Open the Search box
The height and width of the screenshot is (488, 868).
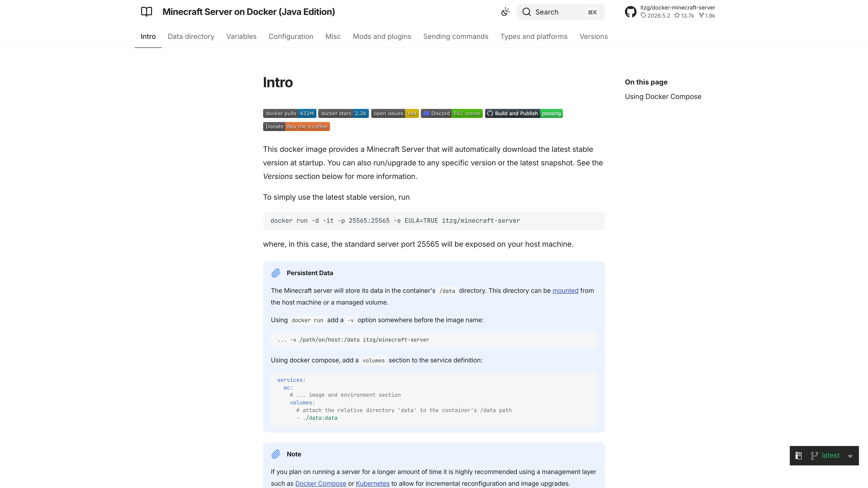561,12
